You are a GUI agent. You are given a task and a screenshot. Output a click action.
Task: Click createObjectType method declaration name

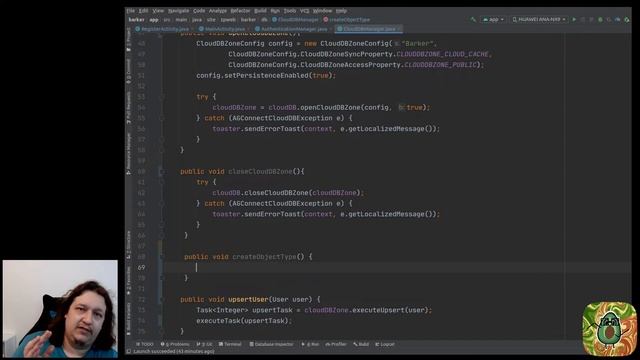coord(264,257)
